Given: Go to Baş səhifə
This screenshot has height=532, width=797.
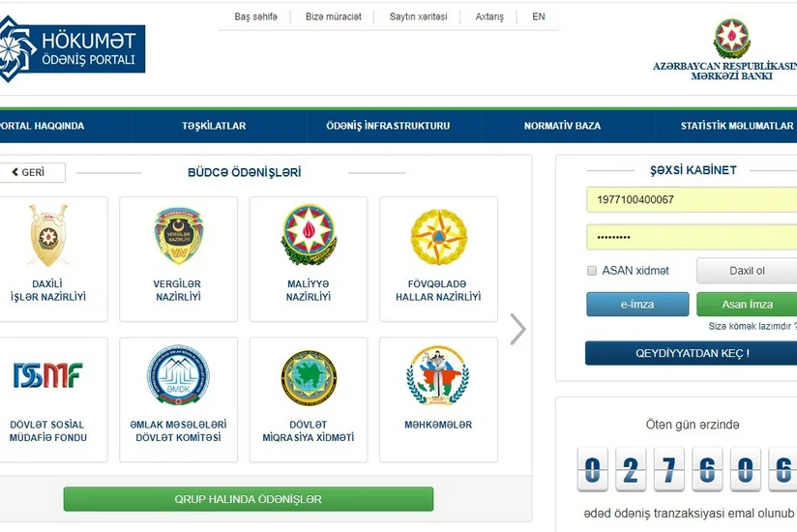Looking at the screenshot, I should click(x=255, y=16).
